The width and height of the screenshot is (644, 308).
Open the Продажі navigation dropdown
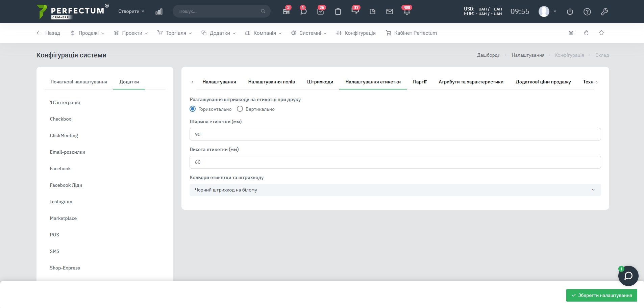click(88, 33)
